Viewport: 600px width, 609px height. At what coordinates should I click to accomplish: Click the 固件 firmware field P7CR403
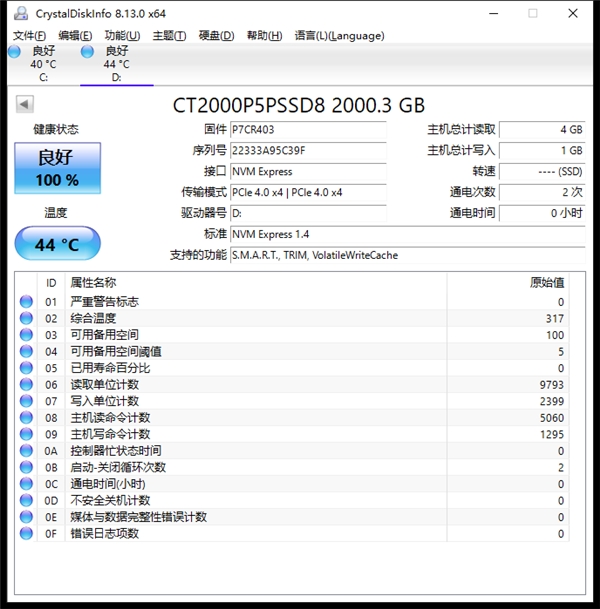307,129
